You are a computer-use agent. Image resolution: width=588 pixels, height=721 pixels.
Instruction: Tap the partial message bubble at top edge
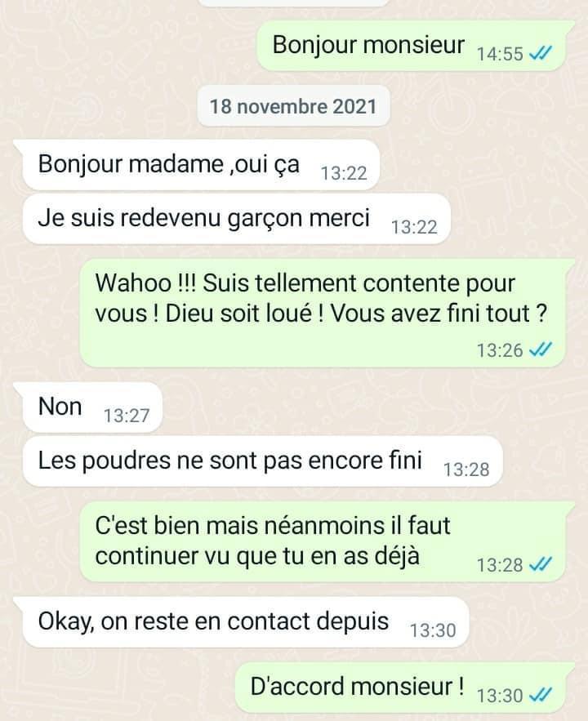tap(294, 2)
